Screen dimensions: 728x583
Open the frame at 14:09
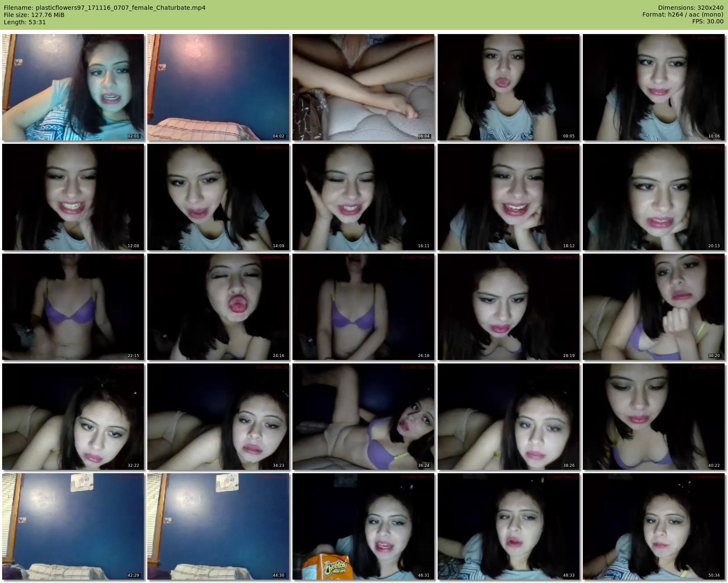click(x=218, y=197)
